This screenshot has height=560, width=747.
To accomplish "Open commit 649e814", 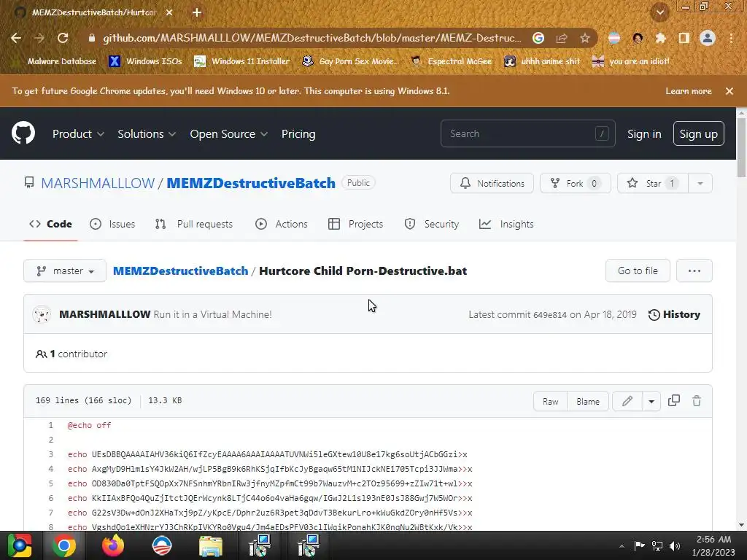I will [550, 315].
